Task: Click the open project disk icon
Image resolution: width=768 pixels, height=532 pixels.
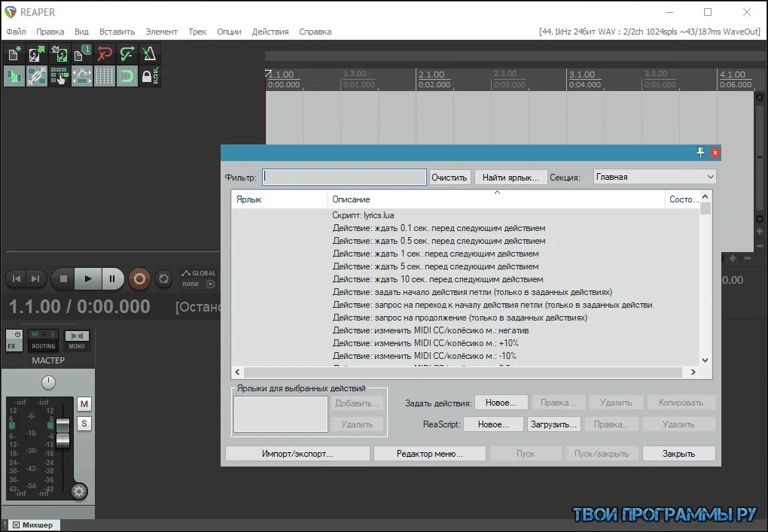Action: coord(37,53)
